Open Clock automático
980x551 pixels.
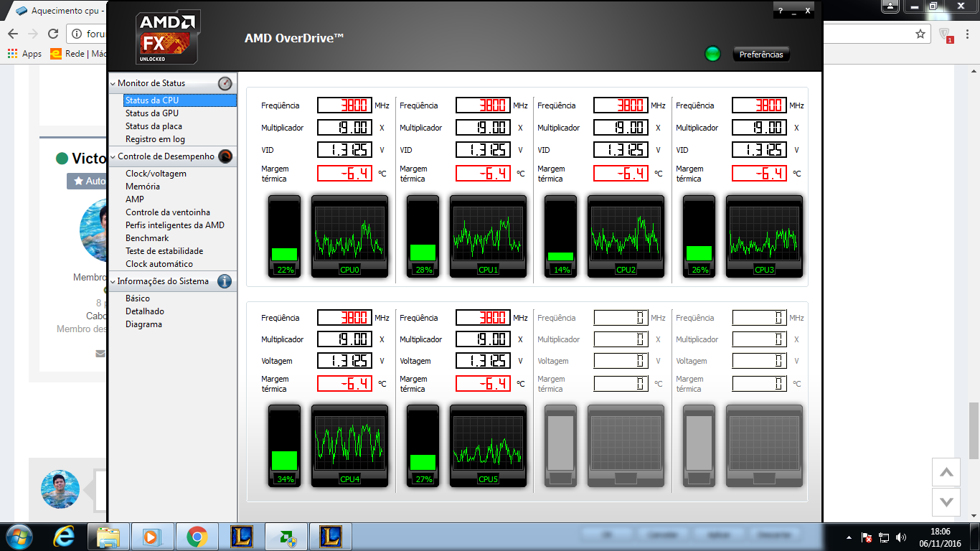[159, 264]
